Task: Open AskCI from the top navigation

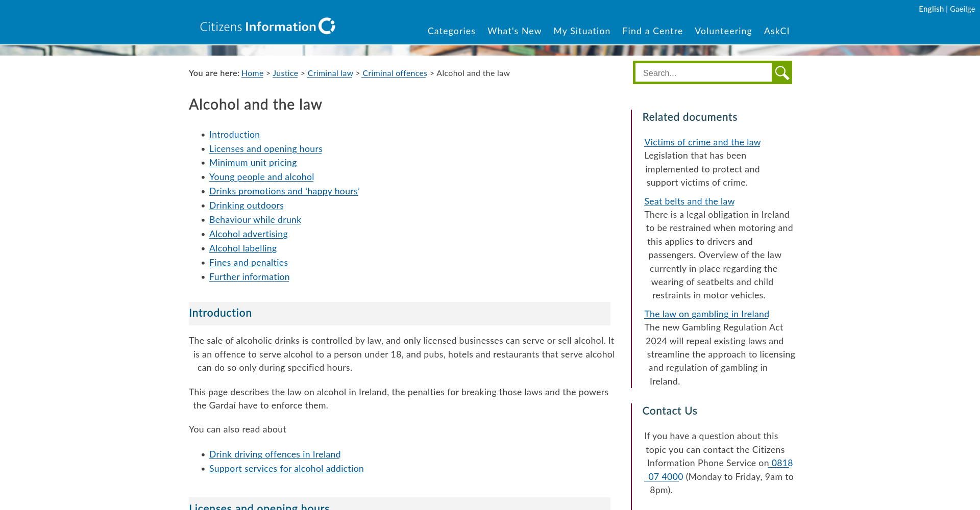Action: click(x=776, y=31)
